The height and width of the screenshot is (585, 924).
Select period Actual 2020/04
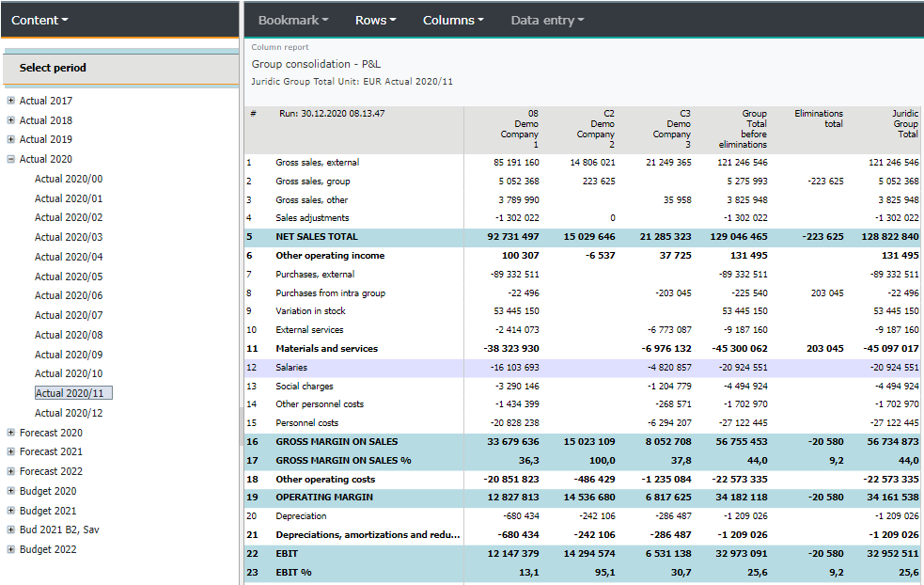click(69, 257)
